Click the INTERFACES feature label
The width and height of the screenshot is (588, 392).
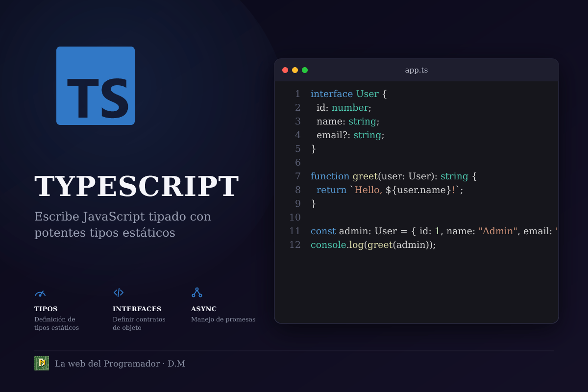click(137, 309)
